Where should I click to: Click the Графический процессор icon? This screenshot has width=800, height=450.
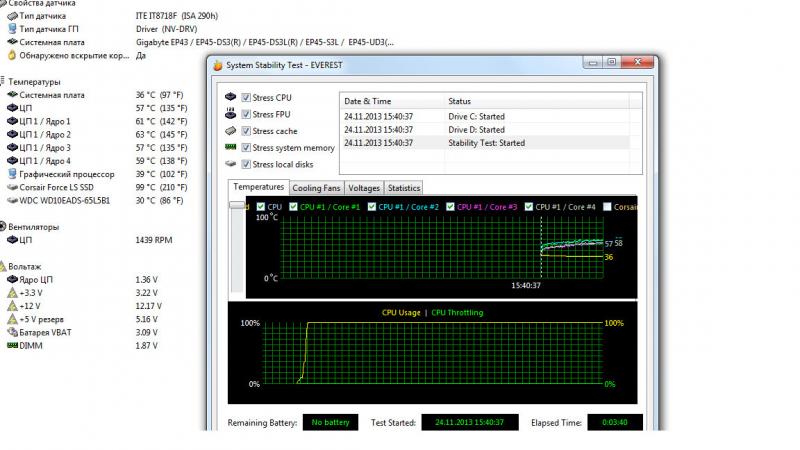(x=12, y=174)
